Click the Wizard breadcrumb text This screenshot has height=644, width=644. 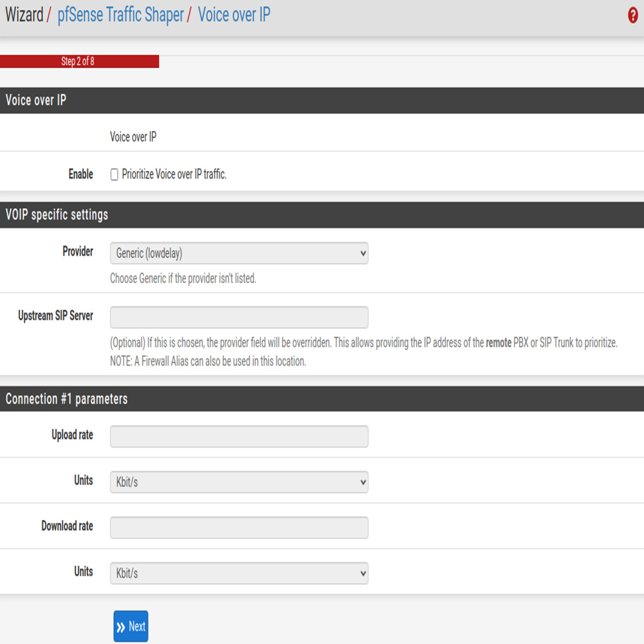click(24, 15)
